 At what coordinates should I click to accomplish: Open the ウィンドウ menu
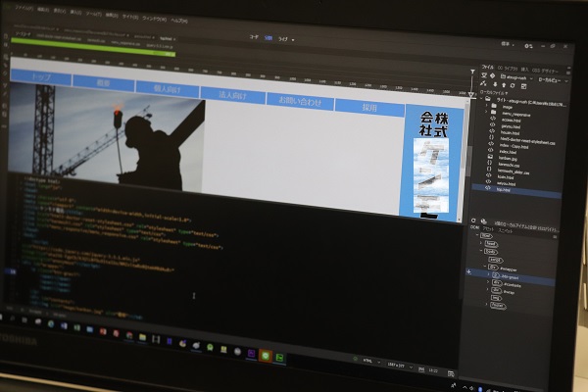(154, 19)
